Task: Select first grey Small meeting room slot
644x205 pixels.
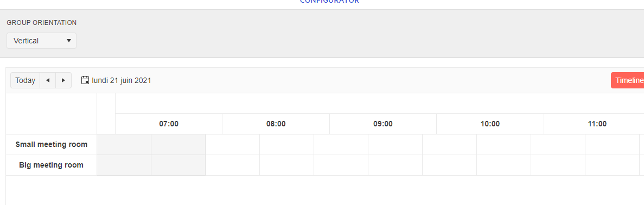Action: (124, 145)
